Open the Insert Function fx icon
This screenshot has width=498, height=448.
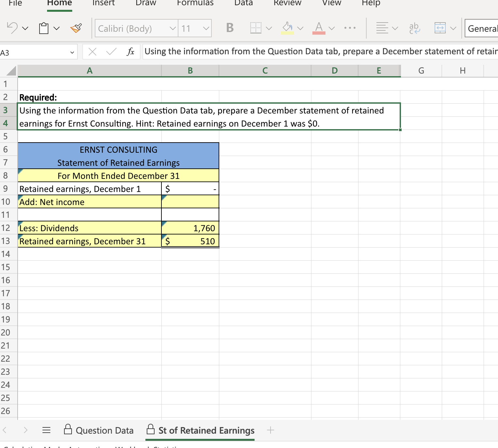pyautogui.click(x=131, y=51)
